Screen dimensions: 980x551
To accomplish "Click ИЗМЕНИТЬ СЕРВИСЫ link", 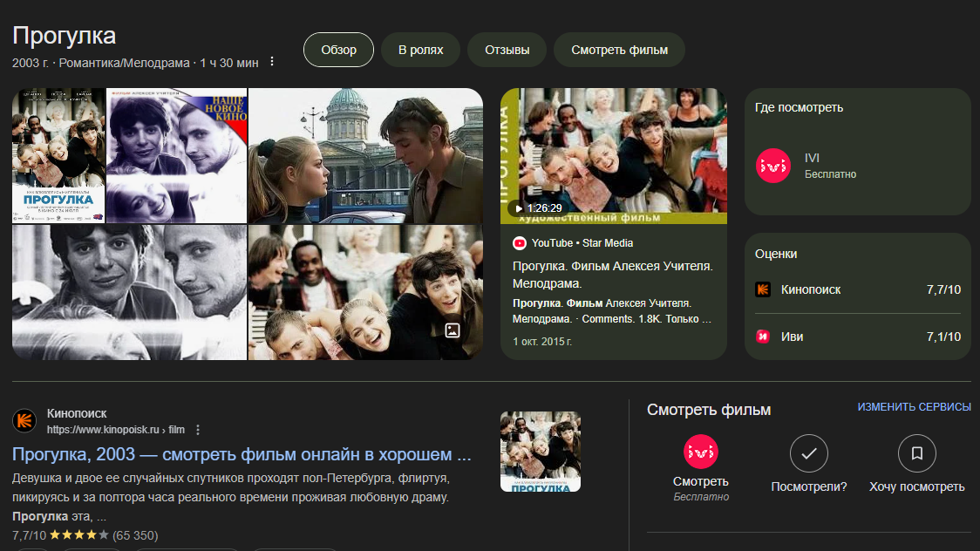I will 914,406.
